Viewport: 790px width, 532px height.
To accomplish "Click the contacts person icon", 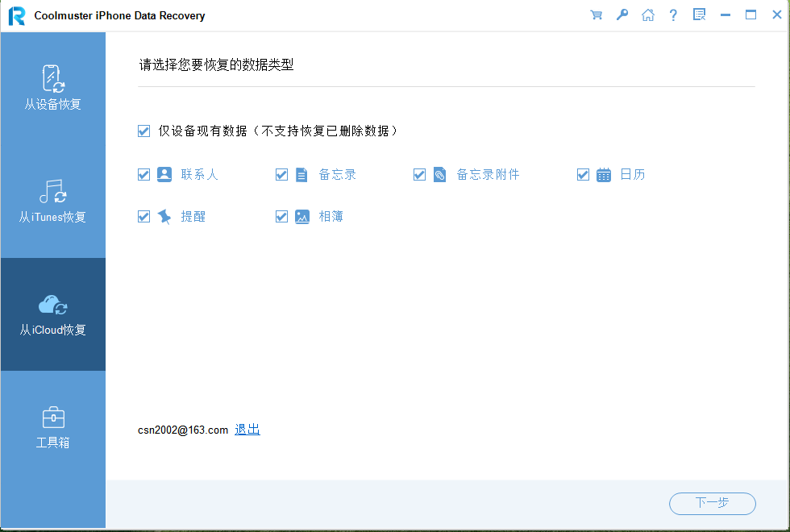I will (x=164, y=174).
